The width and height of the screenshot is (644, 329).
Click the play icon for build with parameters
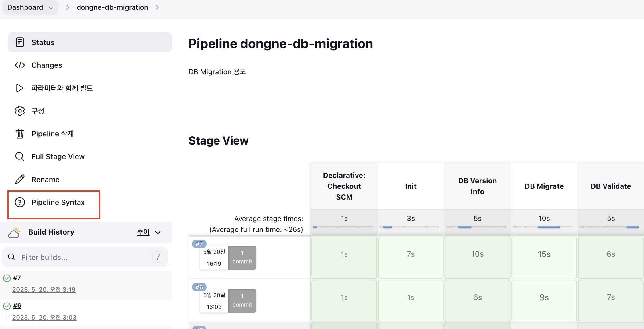coord(19,88)
